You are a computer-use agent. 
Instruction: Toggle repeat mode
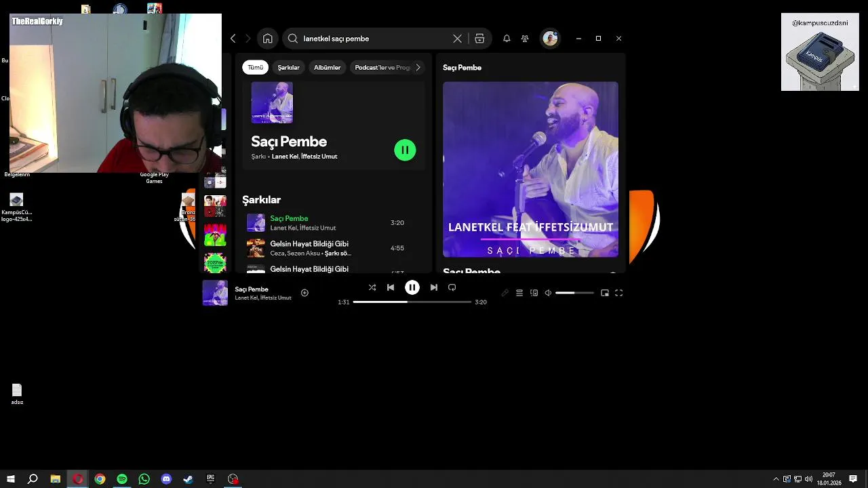click(452, 287)
